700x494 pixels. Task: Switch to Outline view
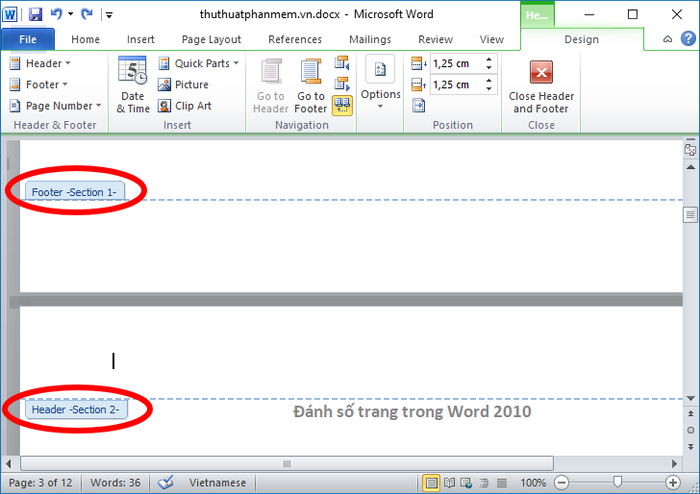pyautogui.click(x=483, y=483)
